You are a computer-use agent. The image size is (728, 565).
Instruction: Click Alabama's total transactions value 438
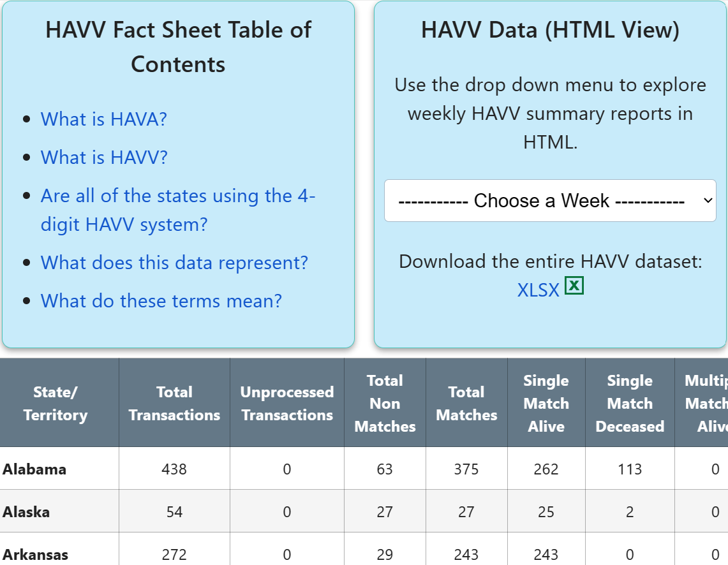point(174,469)
